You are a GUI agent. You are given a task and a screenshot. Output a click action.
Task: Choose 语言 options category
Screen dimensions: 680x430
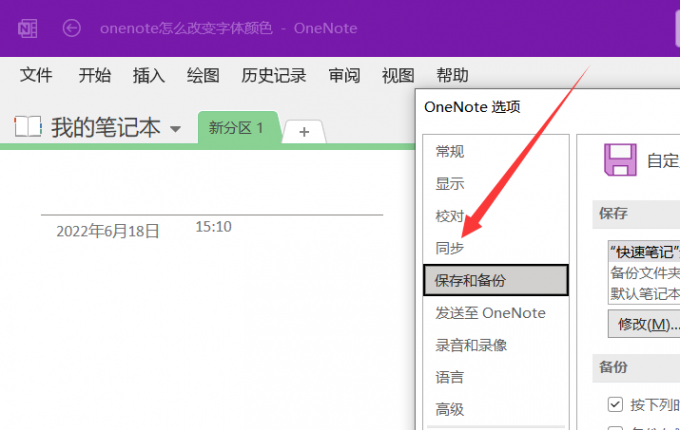(450, 377)
